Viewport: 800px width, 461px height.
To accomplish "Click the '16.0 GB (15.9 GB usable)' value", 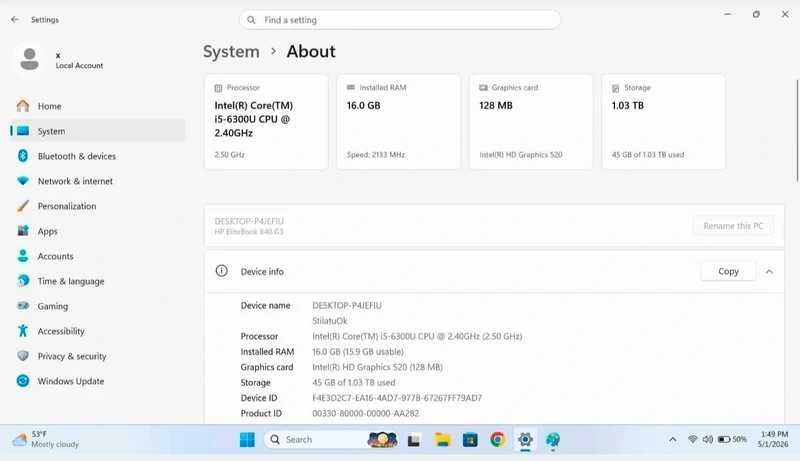I will [358, 352].
